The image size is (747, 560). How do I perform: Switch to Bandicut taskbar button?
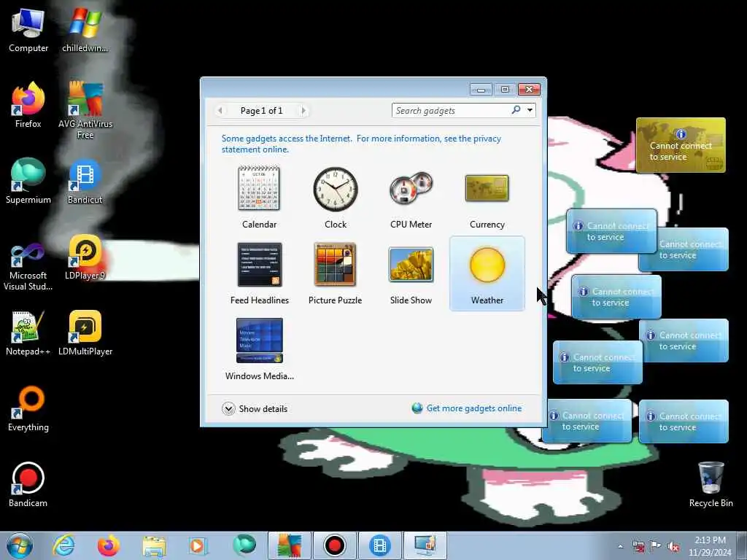(379, 545)
